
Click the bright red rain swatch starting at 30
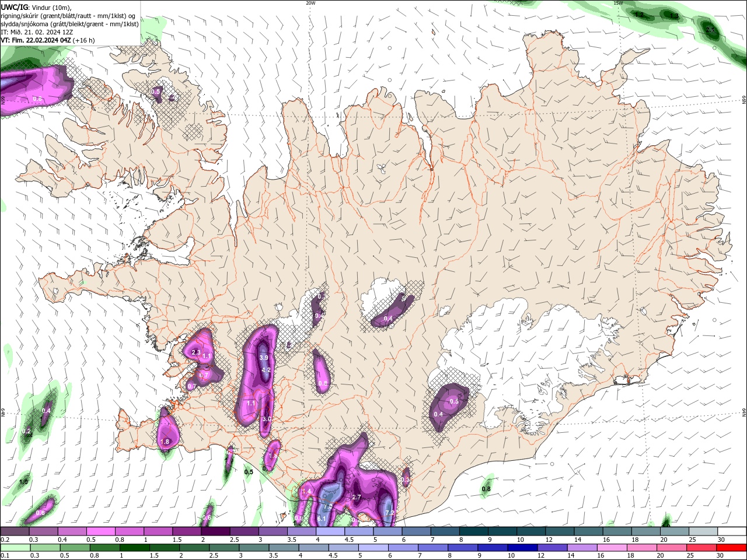731,548
